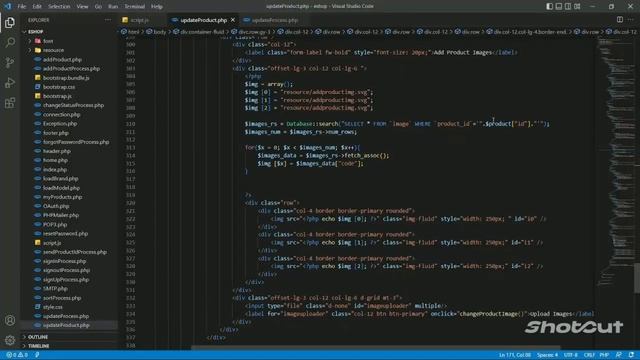640x360 pixels.
Task: Open the File menu
Action: tap(22, 6)
